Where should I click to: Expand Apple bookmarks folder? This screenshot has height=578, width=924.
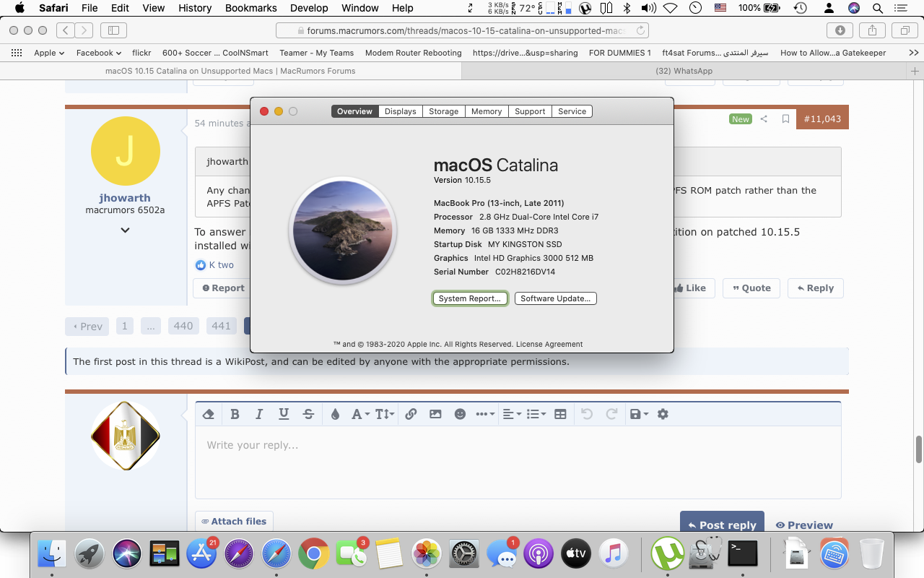(x=49, y=53)
